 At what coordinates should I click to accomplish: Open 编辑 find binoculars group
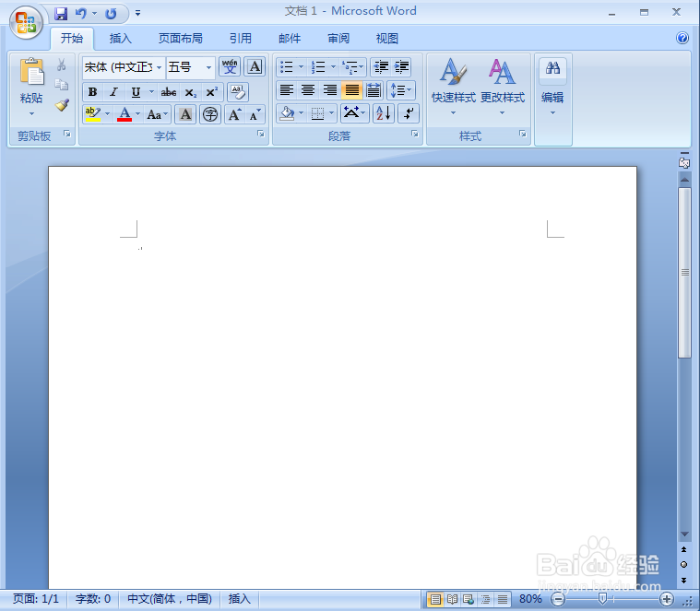click(x=552, y=85)
